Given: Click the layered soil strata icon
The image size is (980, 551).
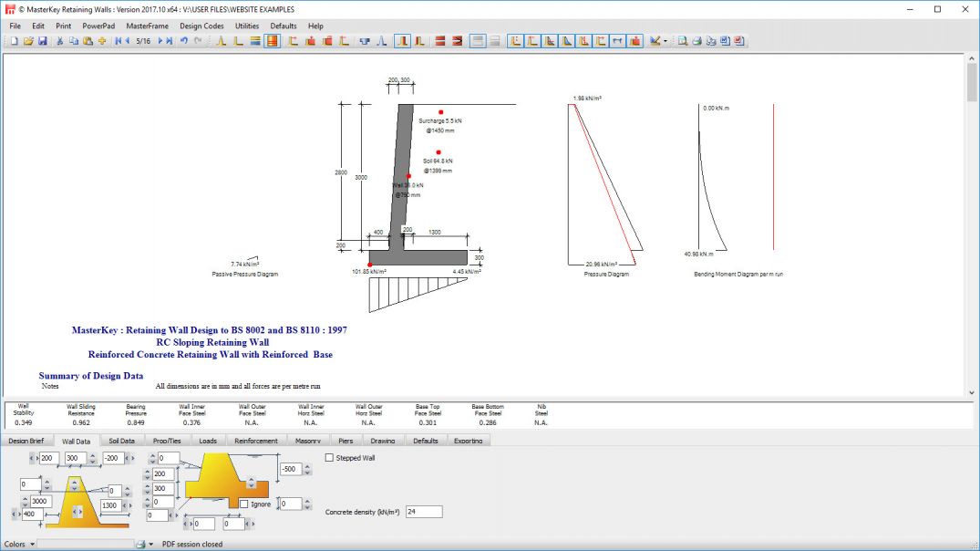Looking at the screenshot, I should pos(255,41).
